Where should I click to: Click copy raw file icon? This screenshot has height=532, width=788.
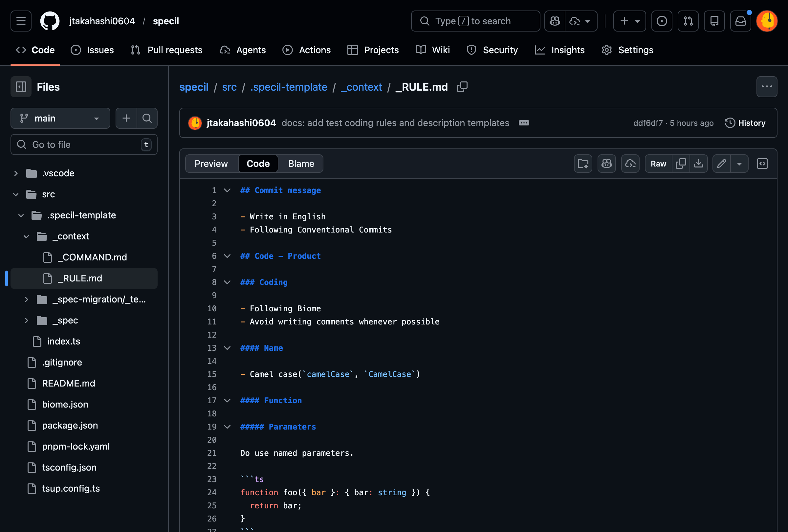pyautogui.click(x=681, y=164)
